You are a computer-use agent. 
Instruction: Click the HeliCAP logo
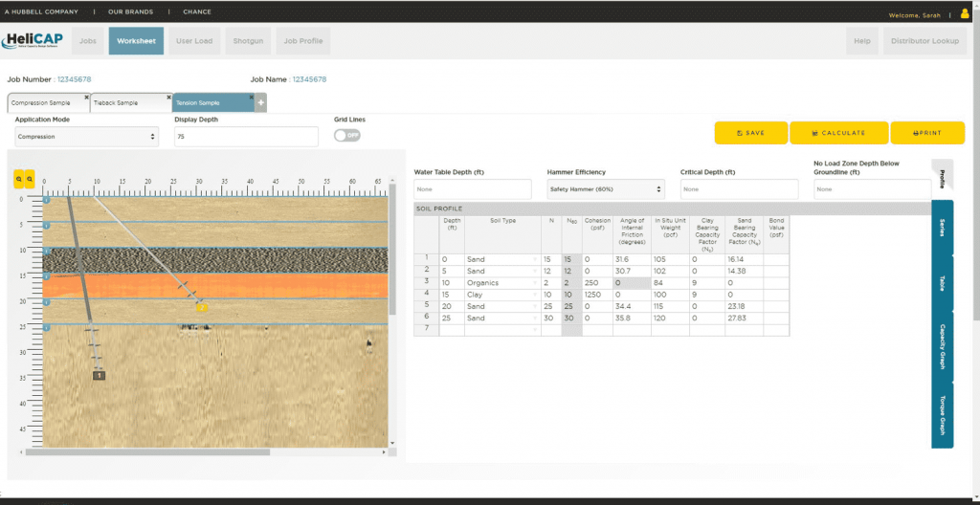click(x=34, y=41)
